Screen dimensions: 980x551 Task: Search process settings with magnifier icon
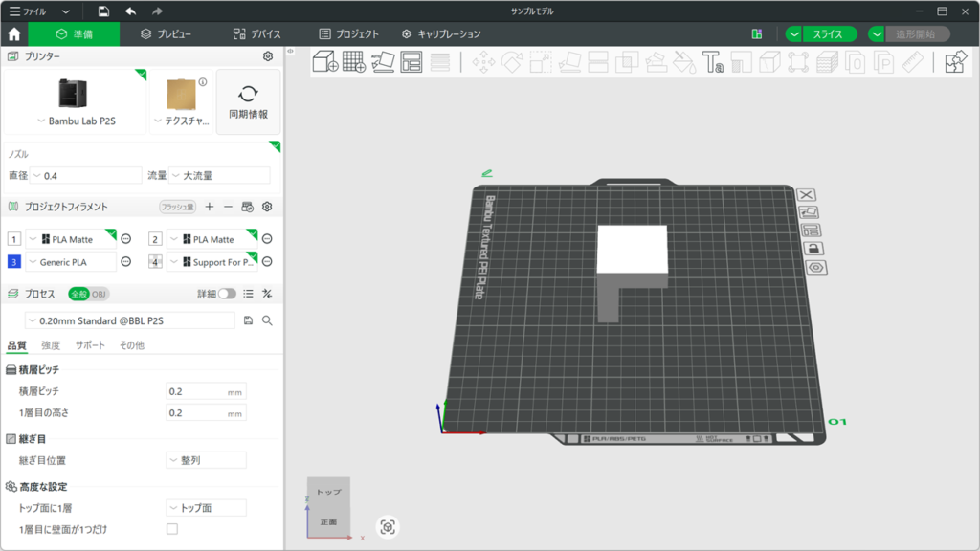(268, 320)
